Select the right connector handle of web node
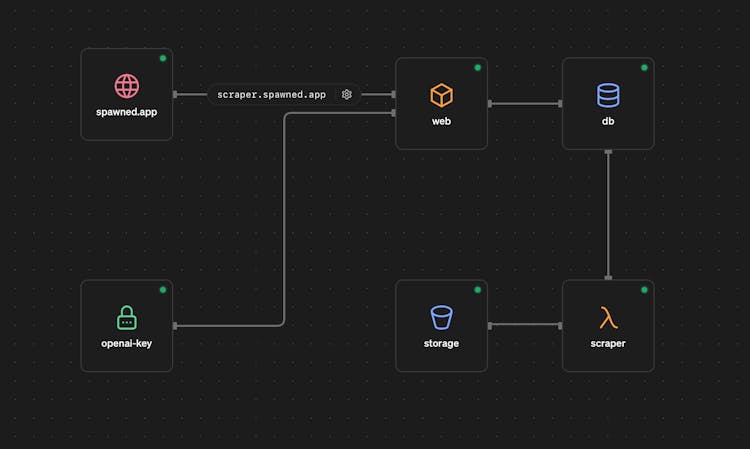This screenshot has height=449, width=750. [490, 103]
